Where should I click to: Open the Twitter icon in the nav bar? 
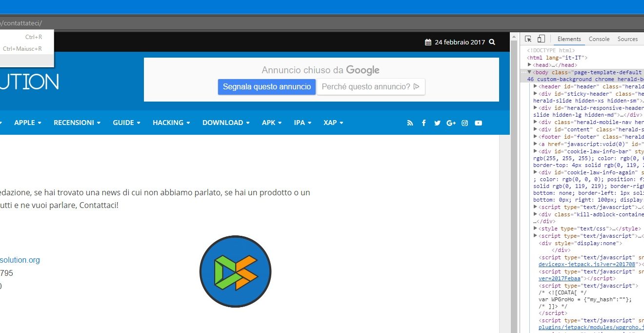(437, 123)
